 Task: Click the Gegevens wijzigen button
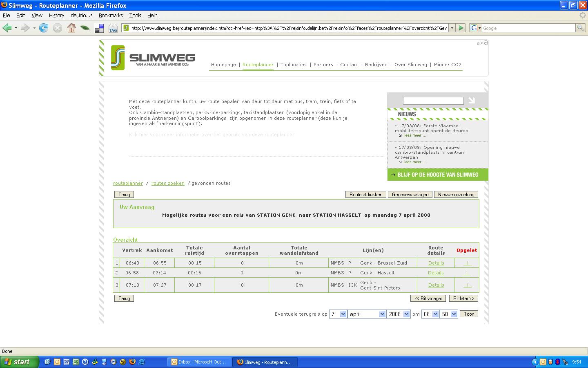(410, 195)
